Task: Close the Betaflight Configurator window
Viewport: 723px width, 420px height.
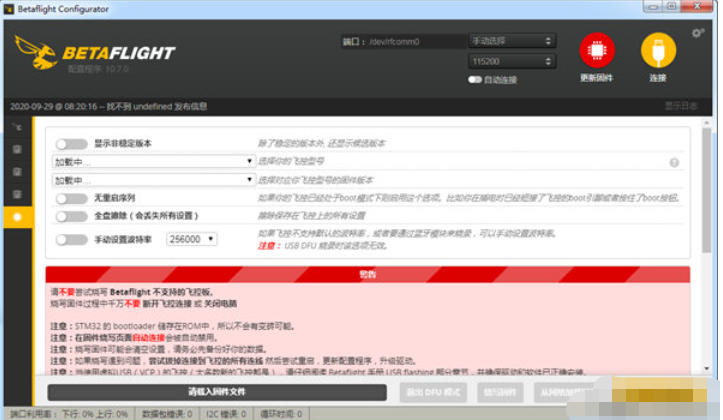Action: pyautogui.click(x=698, y=6)
